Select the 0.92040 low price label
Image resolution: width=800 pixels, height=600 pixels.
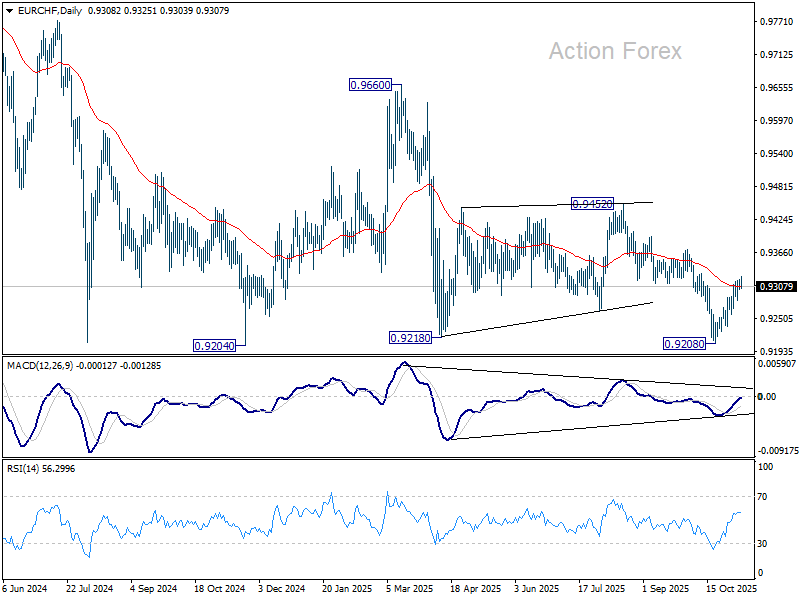pos(215,346)
